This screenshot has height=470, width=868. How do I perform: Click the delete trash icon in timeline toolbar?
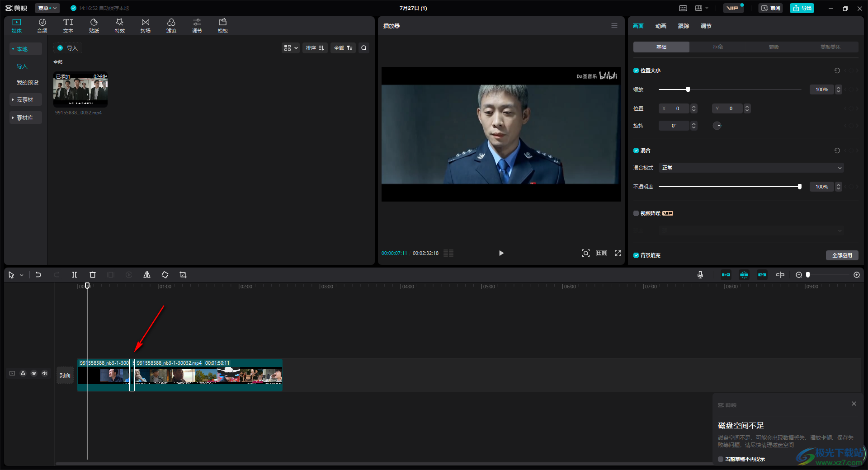(x=93, y=275)
